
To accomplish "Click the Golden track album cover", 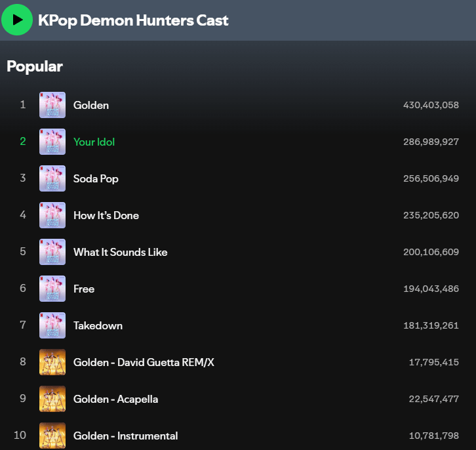I will (52, 105).
